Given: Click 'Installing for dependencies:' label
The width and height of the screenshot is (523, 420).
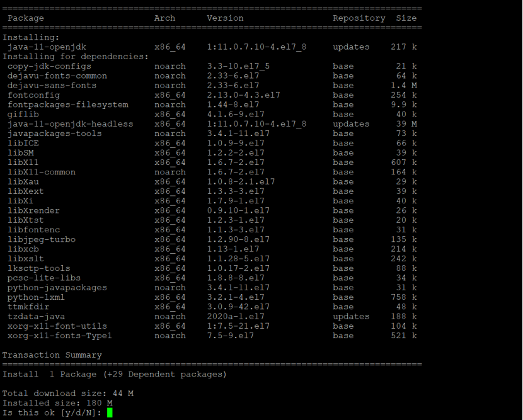Looking at the screenshot, I should pyautogui.click(x=76, y=57).
